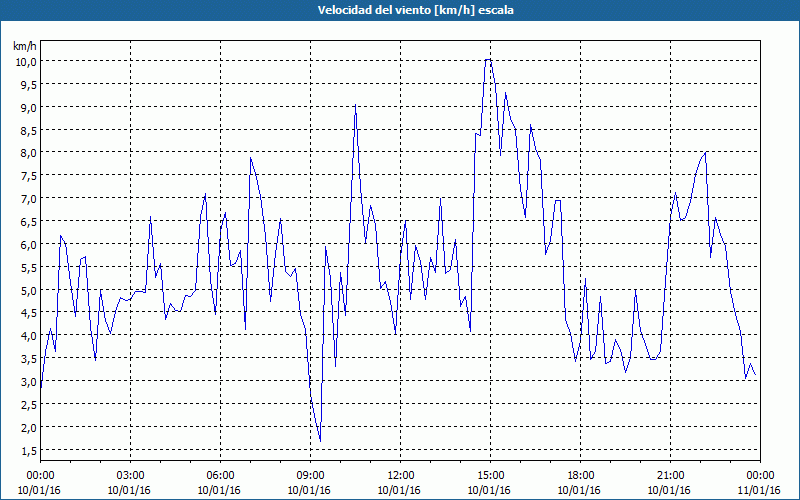The width and height of the screenshot is (800, 500).
Task: Select the '9,0' y-axis tick label
Action: [x=28, y=107]
